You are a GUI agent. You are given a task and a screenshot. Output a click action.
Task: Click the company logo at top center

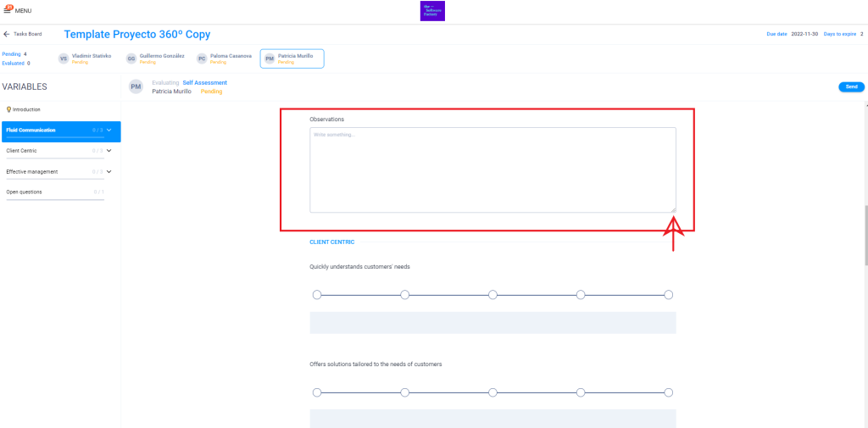432,10
